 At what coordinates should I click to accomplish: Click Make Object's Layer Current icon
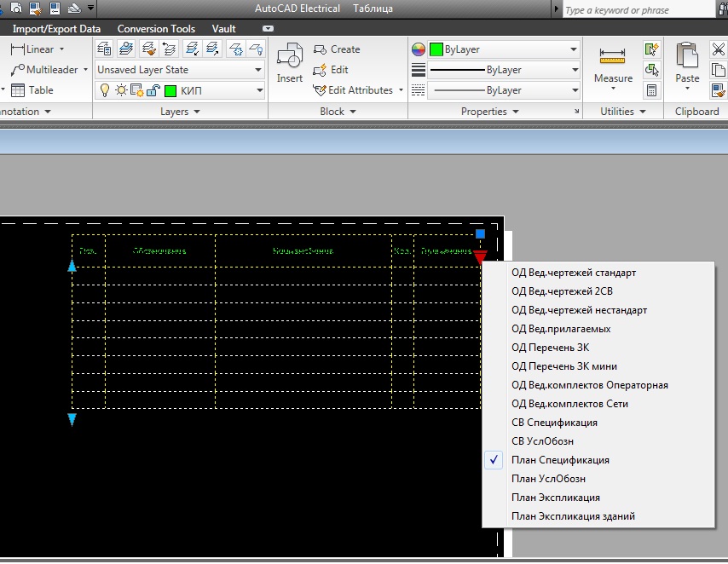point(126,49)
